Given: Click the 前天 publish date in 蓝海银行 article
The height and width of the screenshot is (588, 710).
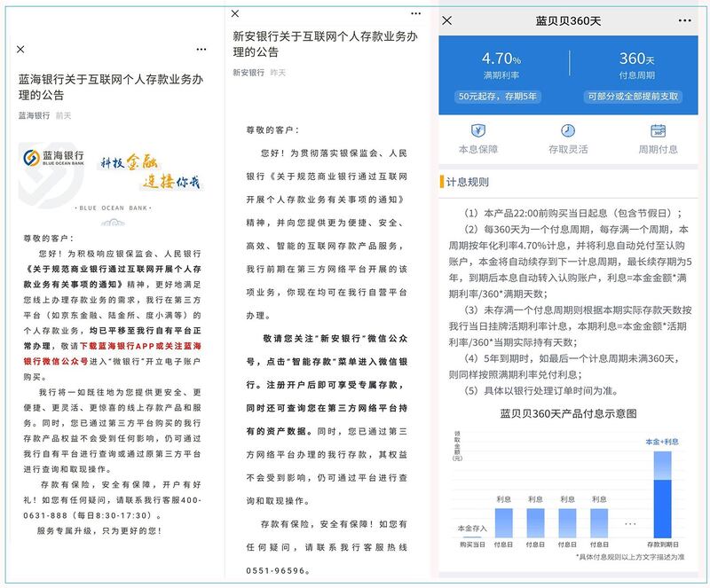Looking at the screenshot, I should [63, 116].
